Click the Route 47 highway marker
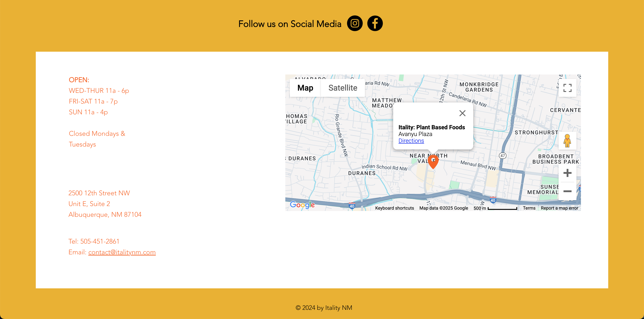Screen dimensions: 644x319 tap(502, 156)
